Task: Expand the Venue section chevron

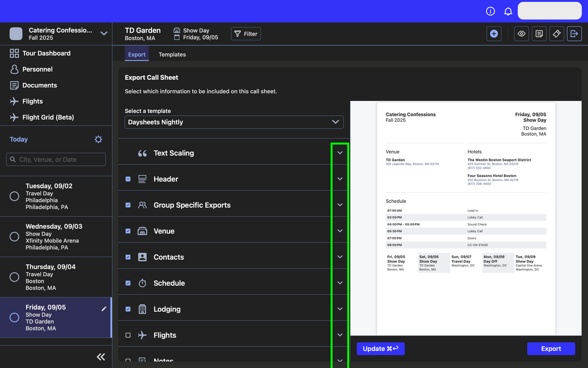Action: click(x=340, y=231)
